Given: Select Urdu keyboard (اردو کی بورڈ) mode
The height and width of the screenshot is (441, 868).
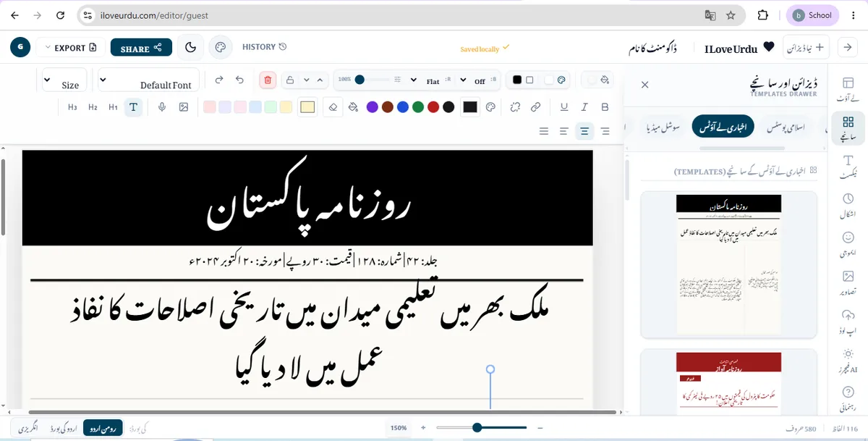Looking at the screenshot, I should click(x=64, y=428).
